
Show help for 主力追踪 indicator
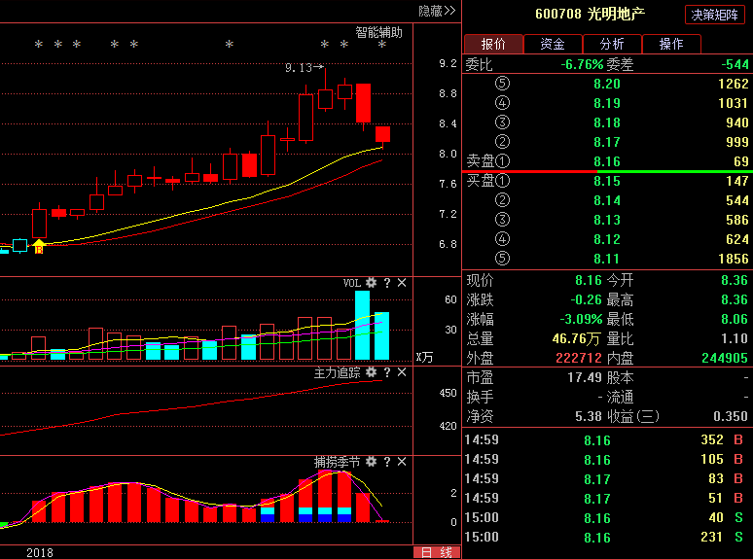coord(386,372)
